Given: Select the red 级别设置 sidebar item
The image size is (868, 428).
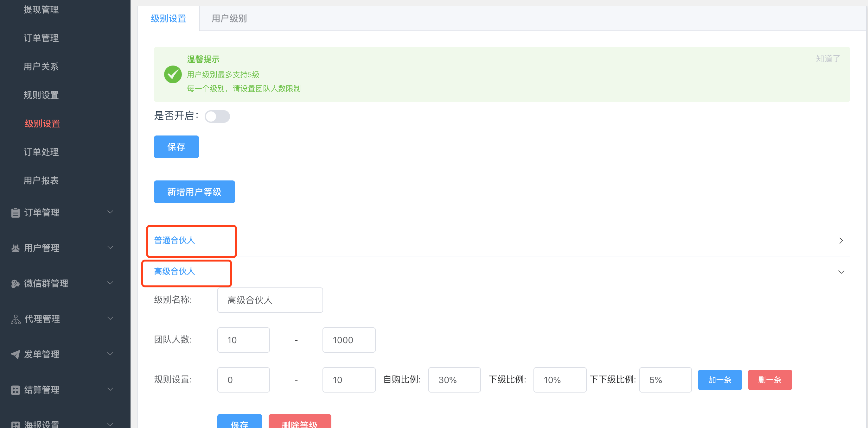Looking at the screenshot, I should 42,123.
